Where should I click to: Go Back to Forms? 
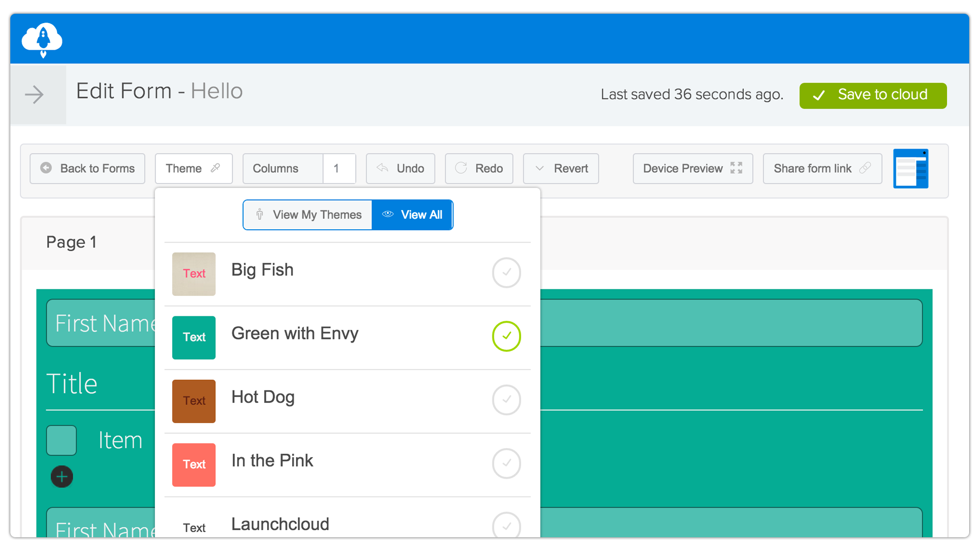pyautogui.click(x=88, y=168)
